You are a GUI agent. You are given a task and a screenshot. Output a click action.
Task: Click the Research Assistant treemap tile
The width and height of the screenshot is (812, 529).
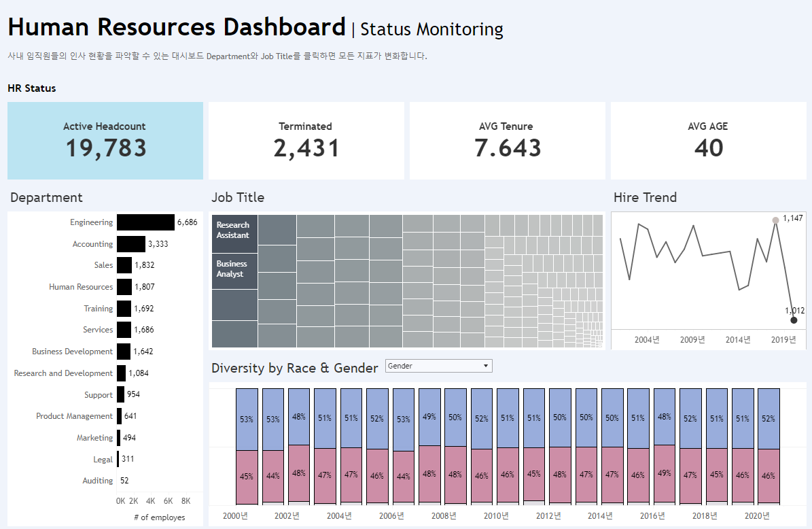coord(234,231)
